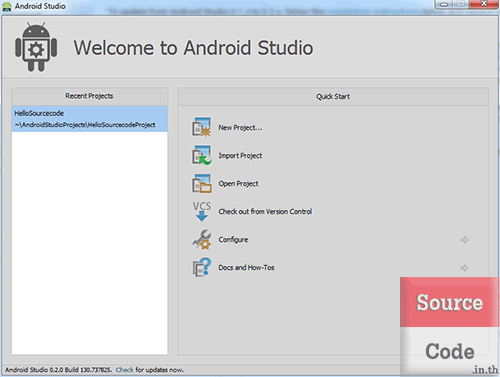The image size is (500, 377).
Task: Choose Open Project label
Action: pyautogui.click(x=238, y=184)
